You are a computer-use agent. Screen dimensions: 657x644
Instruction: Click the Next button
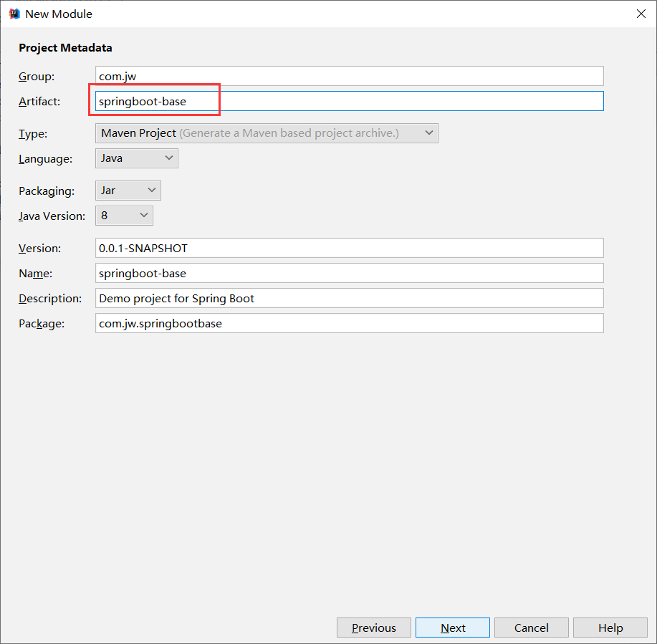(452, 628)
